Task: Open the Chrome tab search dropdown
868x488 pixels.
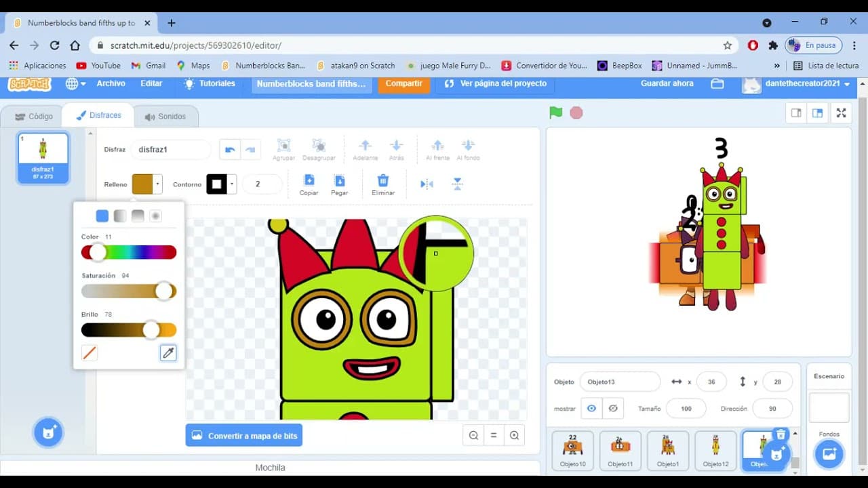Action: (767, 22)
